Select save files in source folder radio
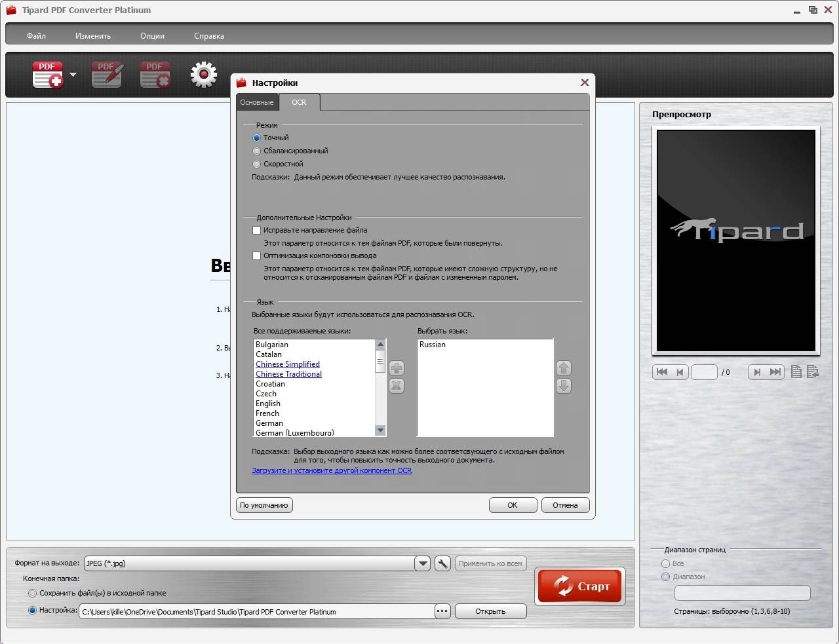Viewport: 839px width, 644px height. (x=32, y=593)
